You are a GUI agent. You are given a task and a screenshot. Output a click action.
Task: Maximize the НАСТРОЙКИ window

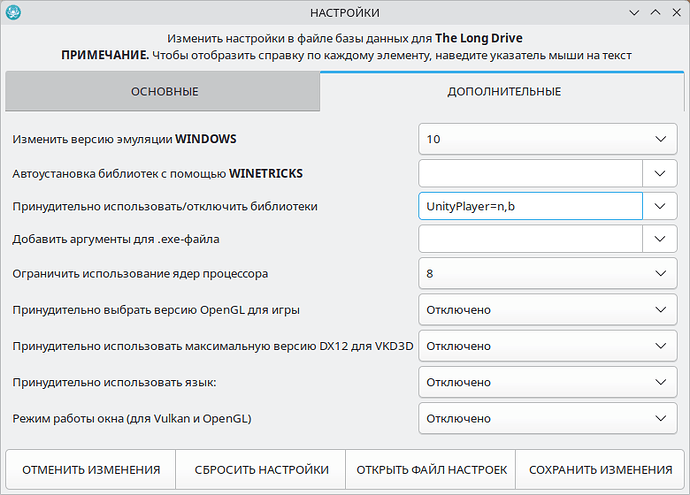click(654, 14)
